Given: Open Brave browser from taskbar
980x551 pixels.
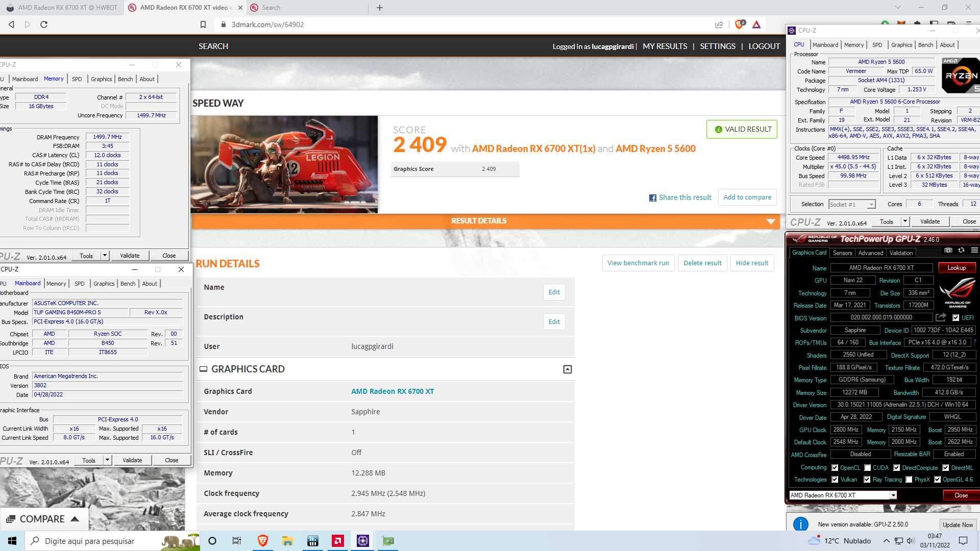Looking at the screenshot, I should (x=263, y=541).
